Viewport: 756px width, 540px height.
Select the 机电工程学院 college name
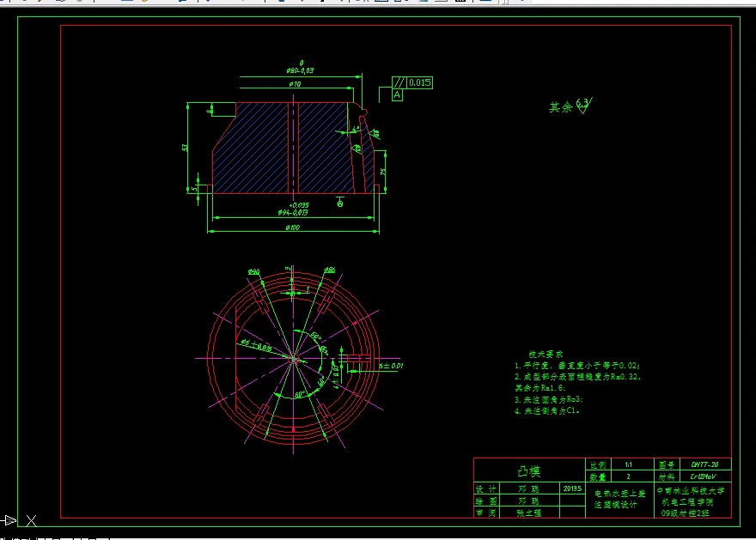(x=687, y=502)
